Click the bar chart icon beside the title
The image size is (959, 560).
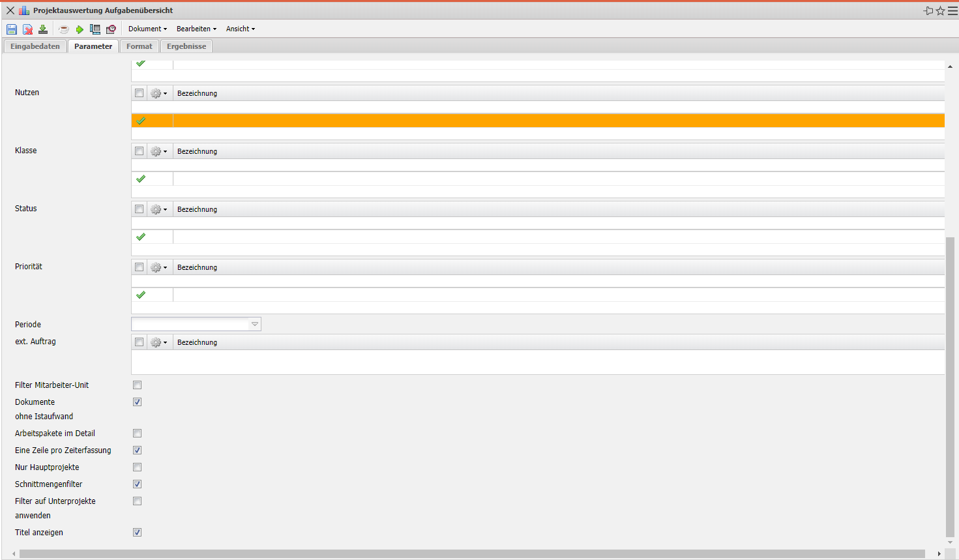pyautogui.click(x=24, y=10)
